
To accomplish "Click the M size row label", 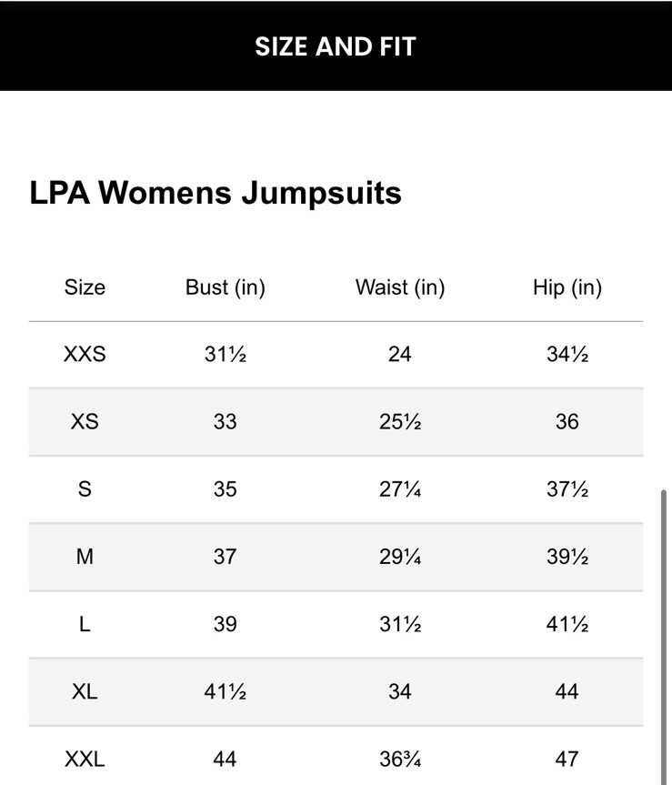I will pos(85,557).
